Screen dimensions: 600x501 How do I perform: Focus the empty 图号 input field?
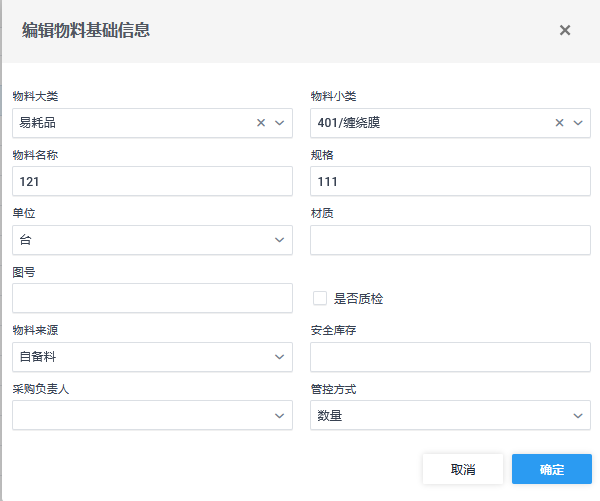tap(152, 298)
